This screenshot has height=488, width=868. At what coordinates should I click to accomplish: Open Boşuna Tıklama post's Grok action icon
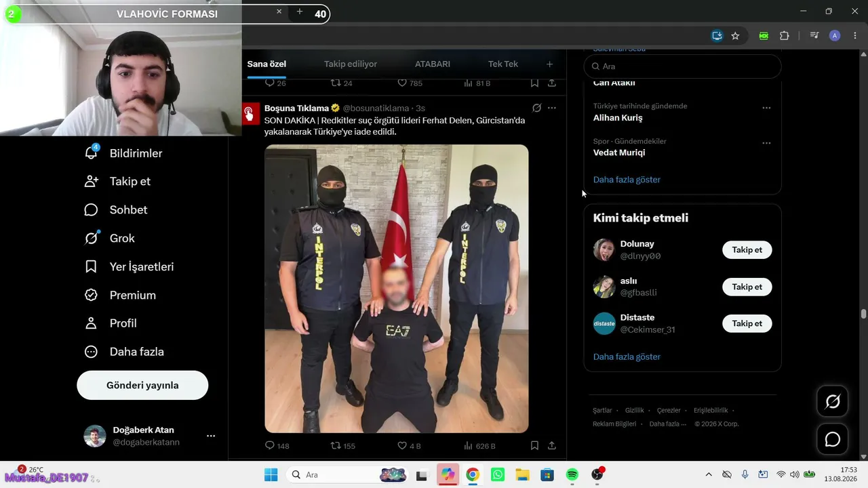(x=536, y=108)
